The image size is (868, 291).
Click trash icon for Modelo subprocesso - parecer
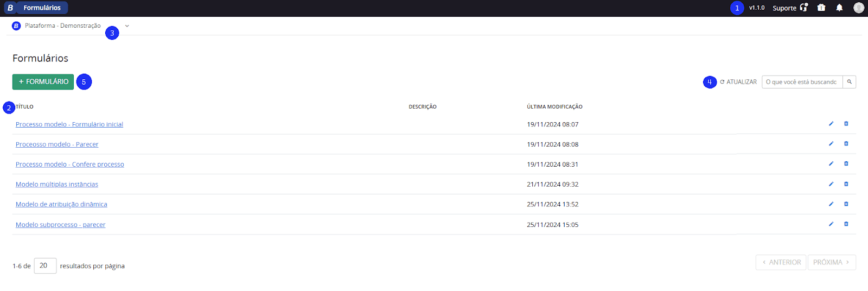pos(846,224)
